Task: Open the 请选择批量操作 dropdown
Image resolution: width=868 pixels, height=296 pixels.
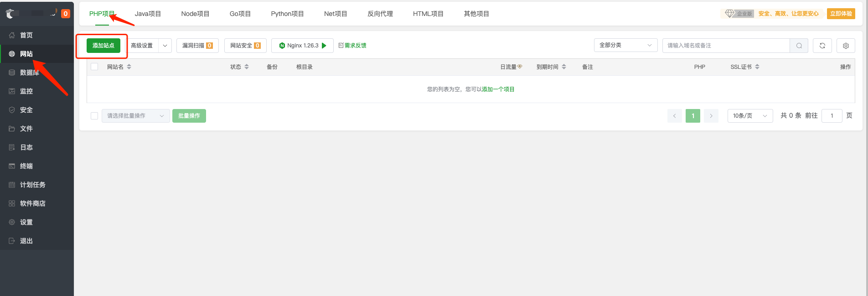Action: pyautogui.click(x=136, y=116)
